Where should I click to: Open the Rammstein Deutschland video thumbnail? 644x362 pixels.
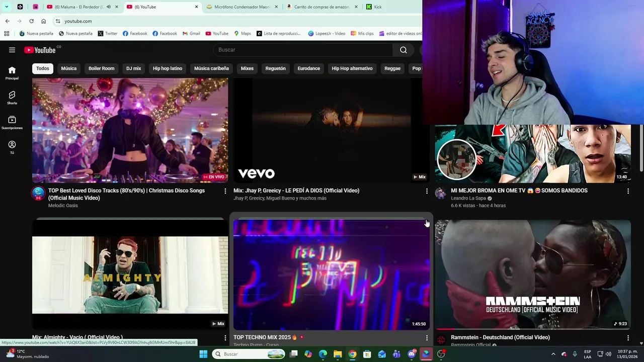pos(533,274)
